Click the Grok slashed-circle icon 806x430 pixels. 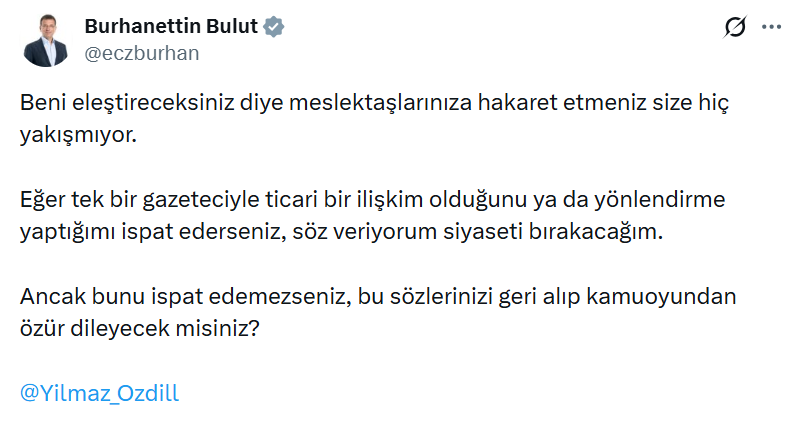coord(733,29)
